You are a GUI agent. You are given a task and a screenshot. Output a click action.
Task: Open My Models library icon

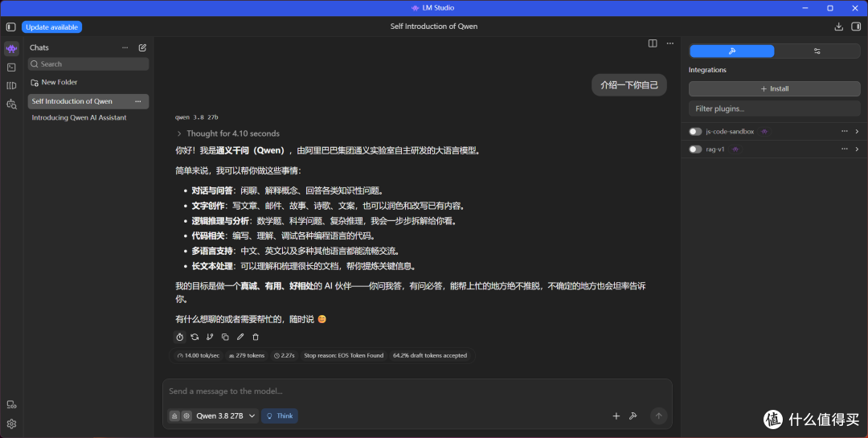pyautogui.click(x=11, y=85)
